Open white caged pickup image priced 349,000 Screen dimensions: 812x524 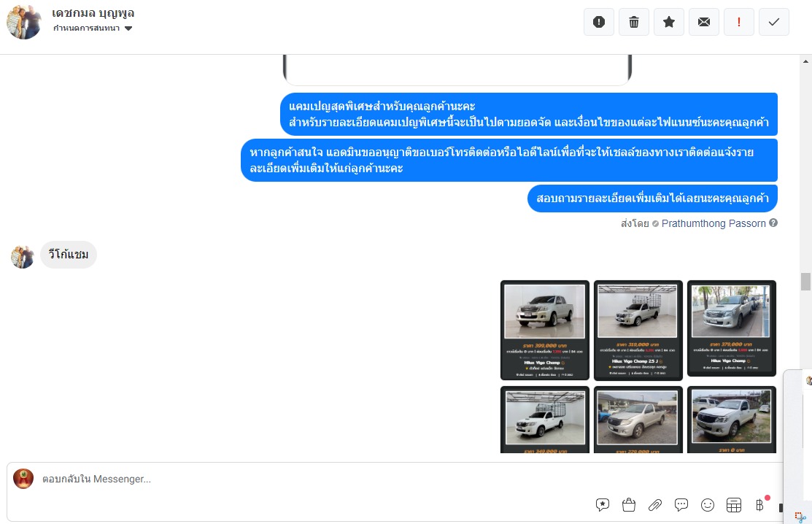545,420
